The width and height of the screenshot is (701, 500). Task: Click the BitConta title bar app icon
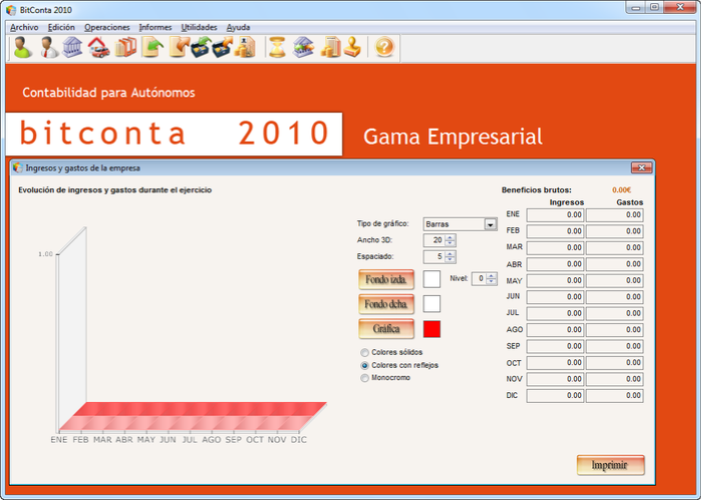[x=11, y=10]
